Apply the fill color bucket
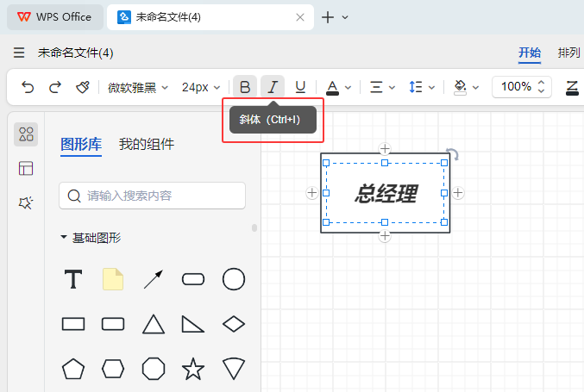 pos(460,88)
